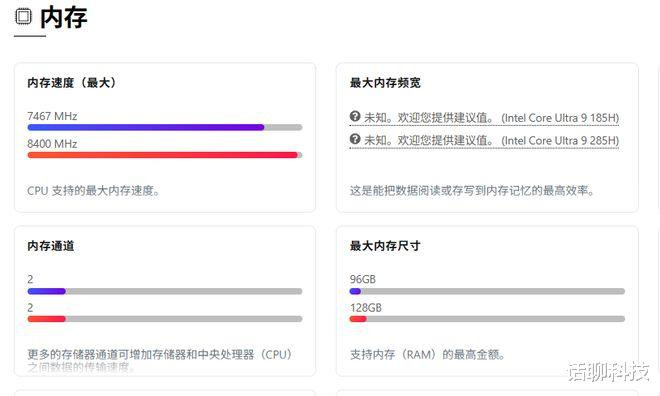The height and width of the screenshot is (396, 660).
Task: Select the 最大内存频宽 card title
Action: click(x=385, y=82)
